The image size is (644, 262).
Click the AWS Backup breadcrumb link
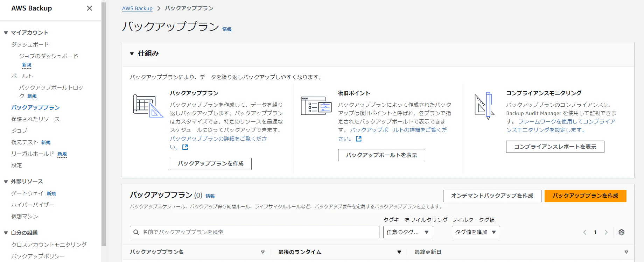pyautogui.click(x=137, y=8)
